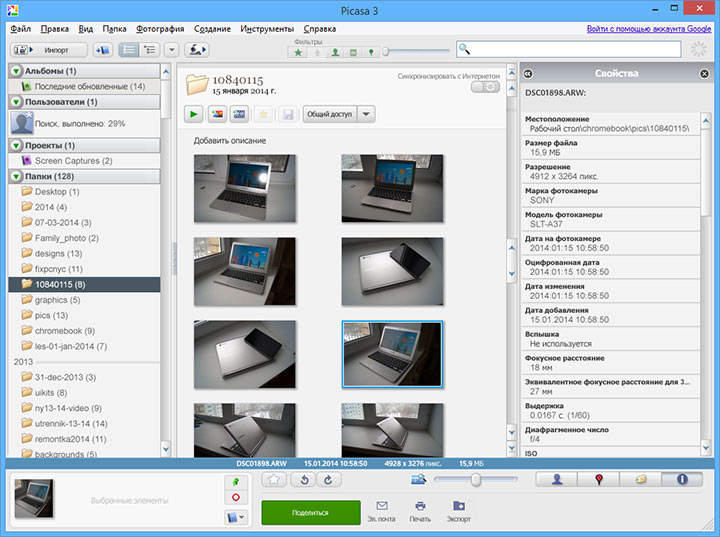Filter to show only videos

[x=353, y=52]
